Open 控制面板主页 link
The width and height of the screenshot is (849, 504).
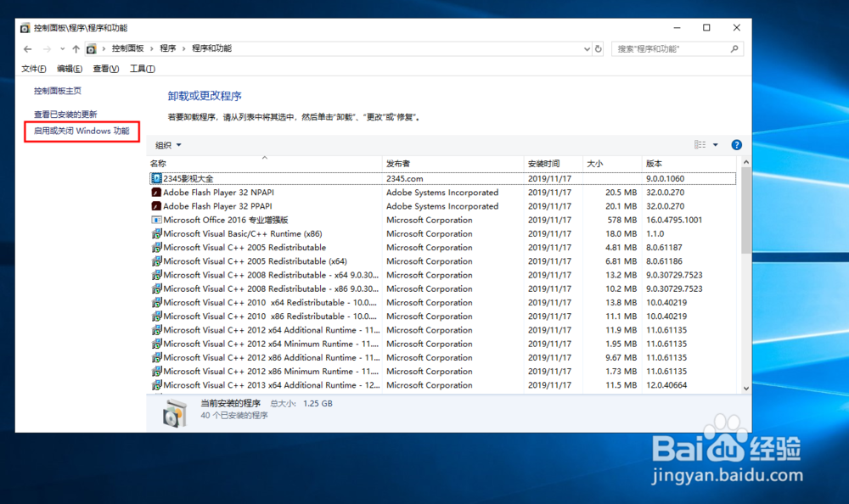[58, 91]
